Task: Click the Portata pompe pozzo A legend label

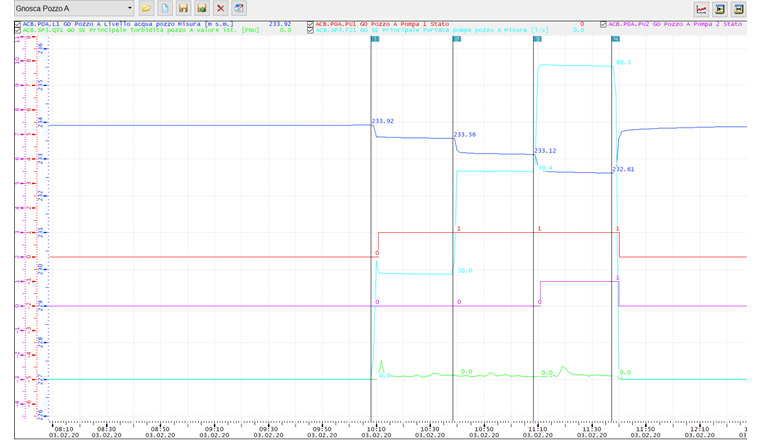Action: 432,30
